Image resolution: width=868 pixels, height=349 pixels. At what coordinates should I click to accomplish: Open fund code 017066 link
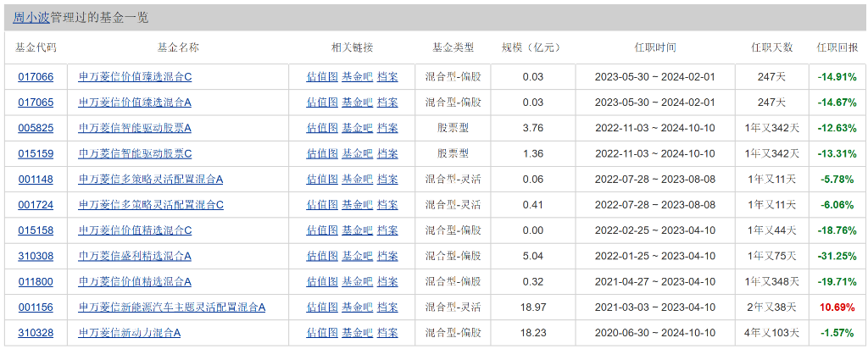[36, 77]
